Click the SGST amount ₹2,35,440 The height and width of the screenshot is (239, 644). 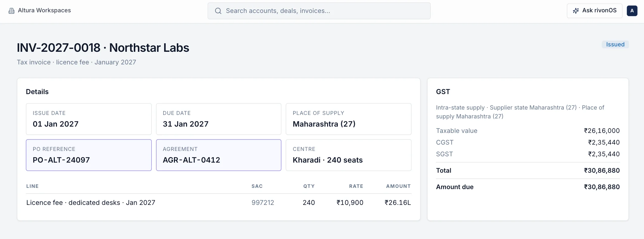tap(604, 154)
